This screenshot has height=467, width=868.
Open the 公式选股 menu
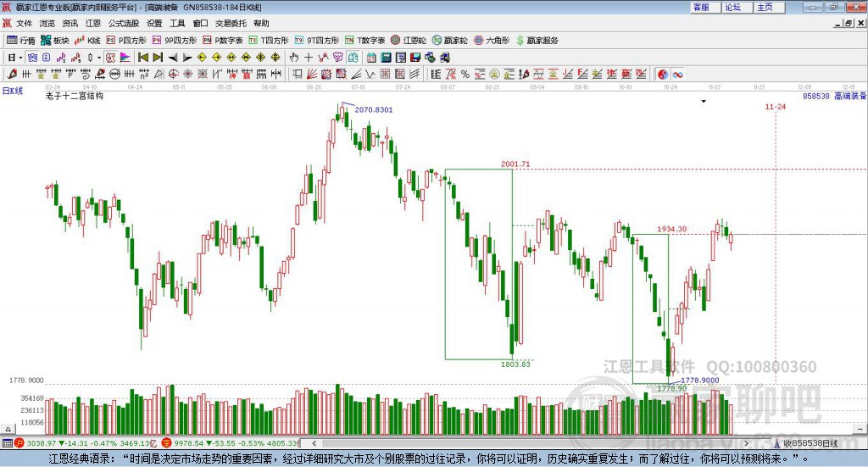124,23
